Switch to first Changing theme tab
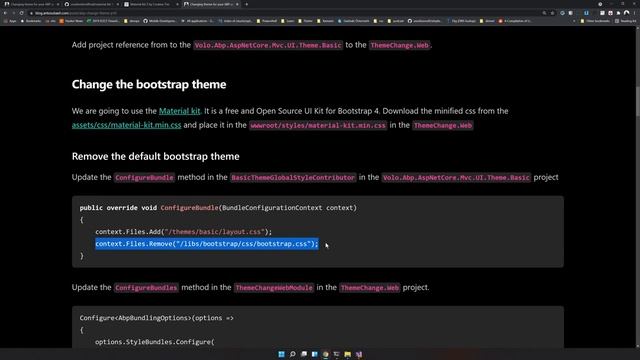This screenshot has height=360, width=640. [x=31, y=4]
